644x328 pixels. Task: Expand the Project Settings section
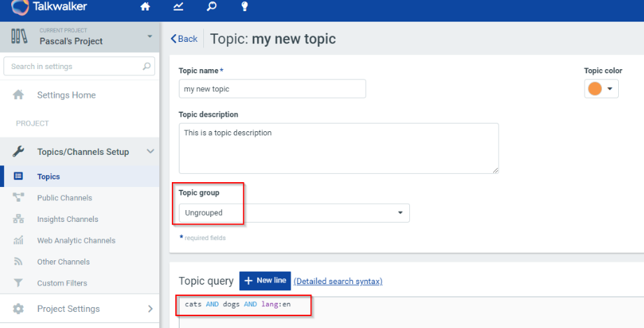[x=150, y=308]
